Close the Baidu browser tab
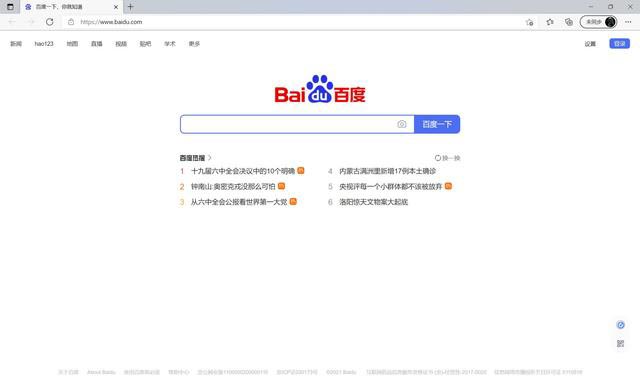 point(116,7)
